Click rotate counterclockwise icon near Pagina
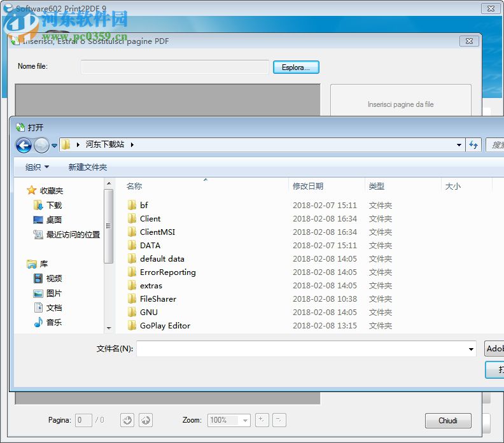 [x=127, y=420]
